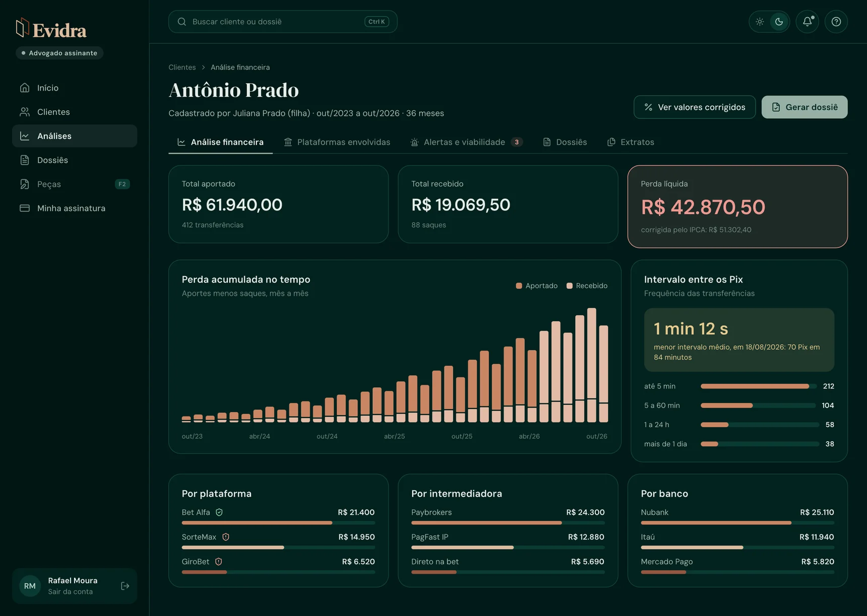Click the Nubank progress bar
This screenshot has width=867, height=616.
click(737, 523)
